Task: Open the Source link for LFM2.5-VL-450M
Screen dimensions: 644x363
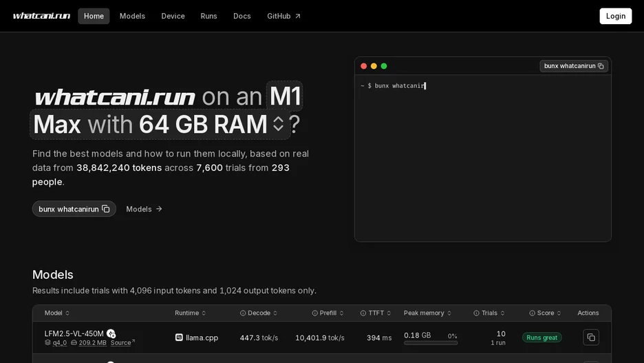Action: pos(122,342)
